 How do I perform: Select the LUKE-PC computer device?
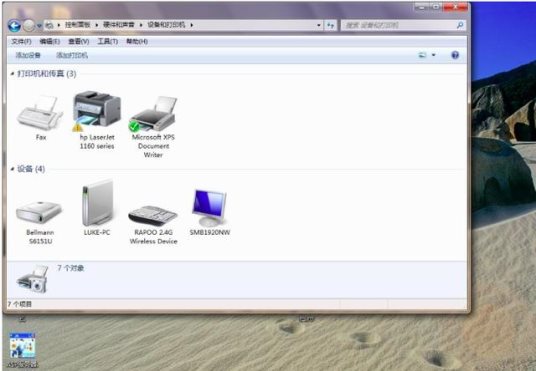coord(97,208)
